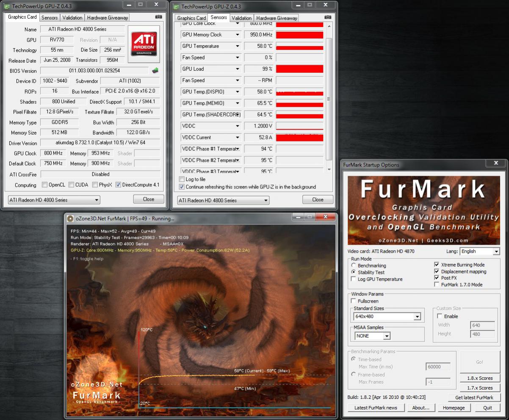Open GPU selector dropdown in Sensors GPU-Z window
Image resolution: width=509 pixels, height=420 pixels.
pos(223,200)
